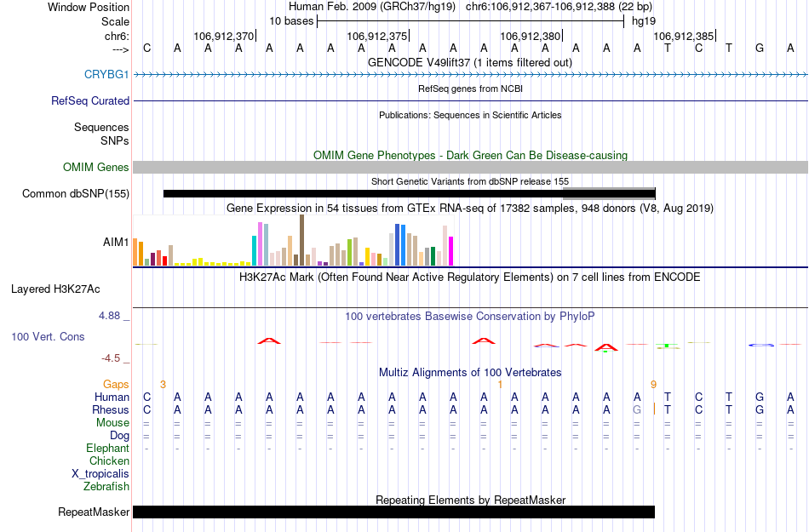Click the ---> strand direction arrow
The height and width of the screenshot is (532, 809).
point(120,49)
